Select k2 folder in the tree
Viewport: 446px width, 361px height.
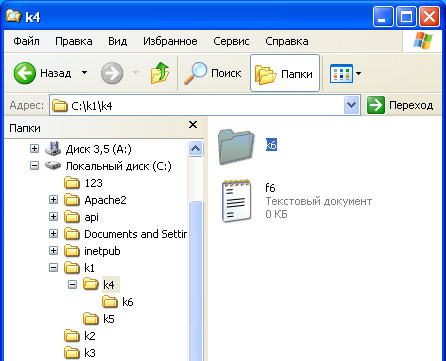pos(90,336)
